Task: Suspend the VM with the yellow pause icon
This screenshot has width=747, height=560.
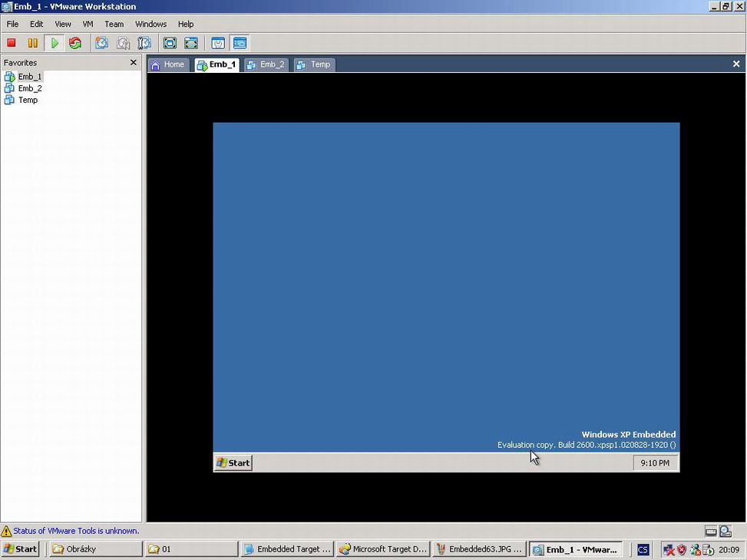Action: [x=32, y=43]
